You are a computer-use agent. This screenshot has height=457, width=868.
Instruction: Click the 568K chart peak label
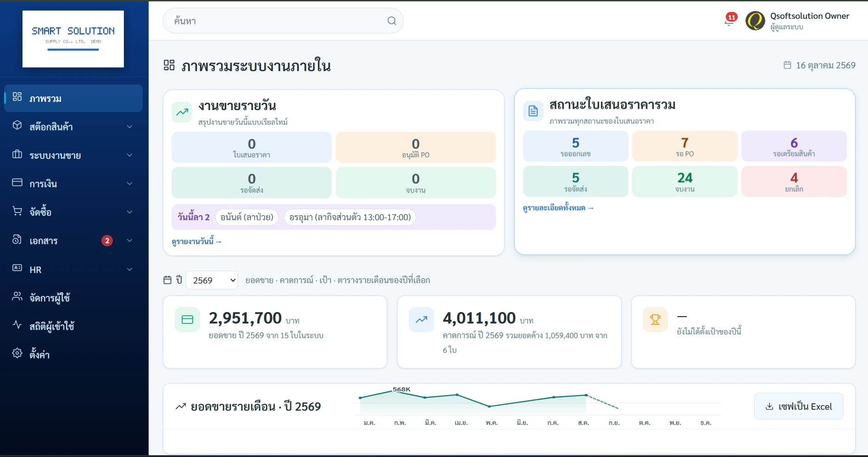click(x=401, y=389)
